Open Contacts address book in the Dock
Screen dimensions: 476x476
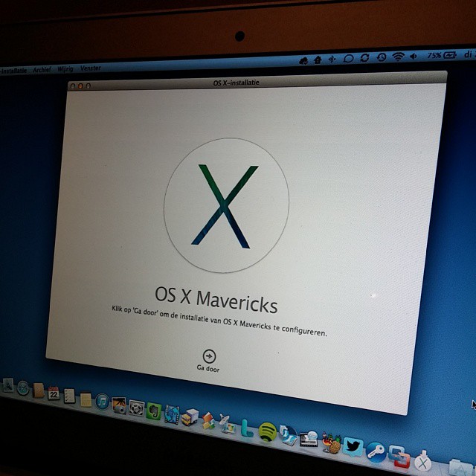(39, 390)
